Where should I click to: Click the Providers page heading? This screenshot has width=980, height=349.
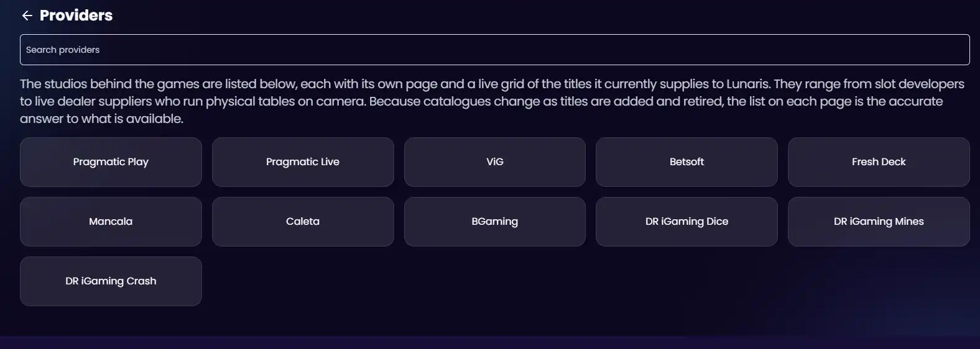click(76, 16)
